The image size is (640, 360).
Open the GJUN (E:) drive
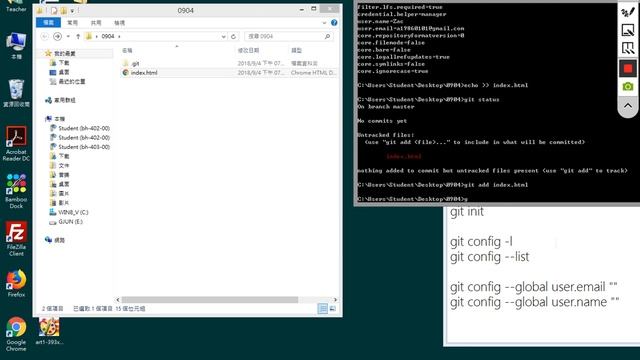pos(70,222)
